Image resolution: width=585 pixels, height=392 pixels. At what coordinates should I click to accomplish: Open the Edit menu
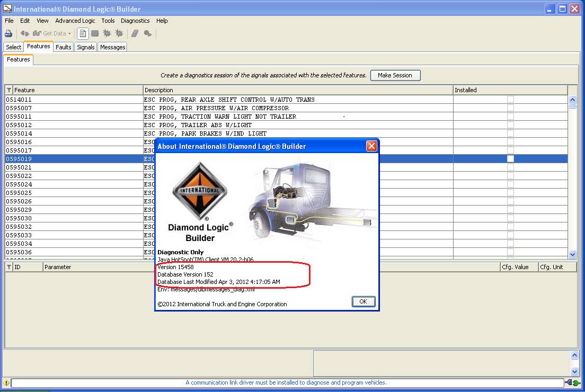25,21
